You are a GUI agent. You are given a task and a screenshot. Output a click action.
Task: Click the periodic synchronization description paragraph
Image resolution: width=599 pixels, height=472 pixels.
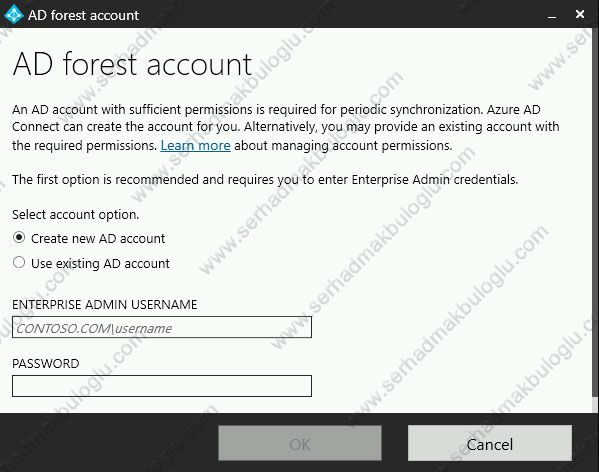[x=285, y=128]
